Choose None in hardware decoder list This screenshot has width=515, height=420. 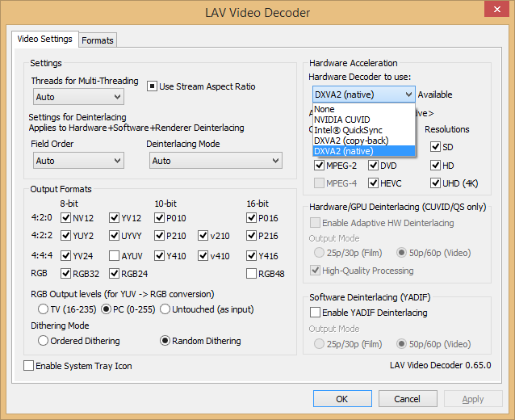[x=364, y=109]
